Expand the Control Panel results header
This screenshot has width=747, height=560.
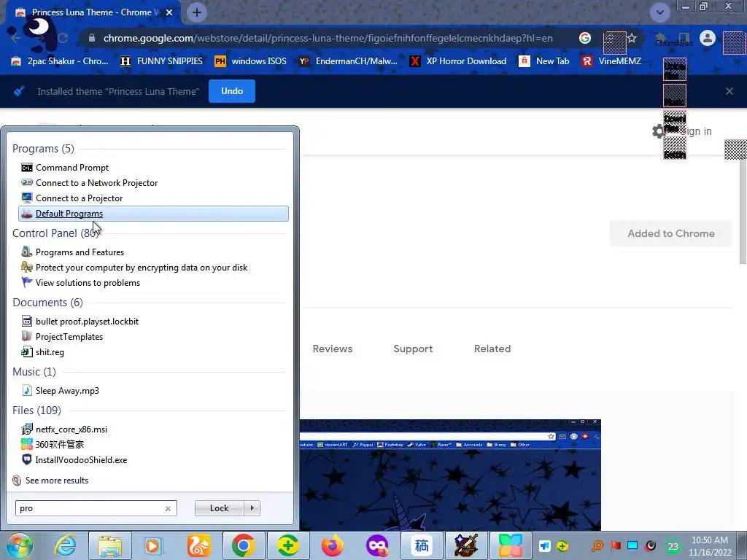point(55,233)
